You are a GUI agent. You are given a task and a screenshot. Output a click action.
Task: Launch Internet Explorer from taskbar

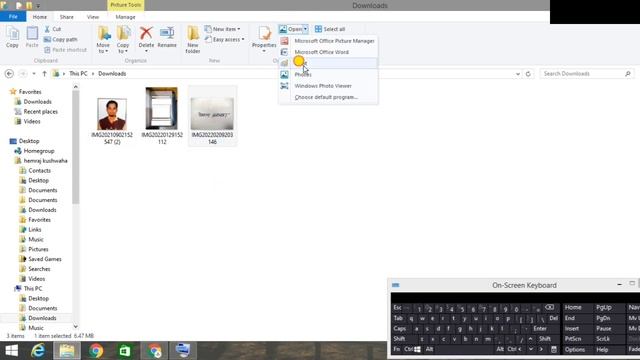[38, 351]
